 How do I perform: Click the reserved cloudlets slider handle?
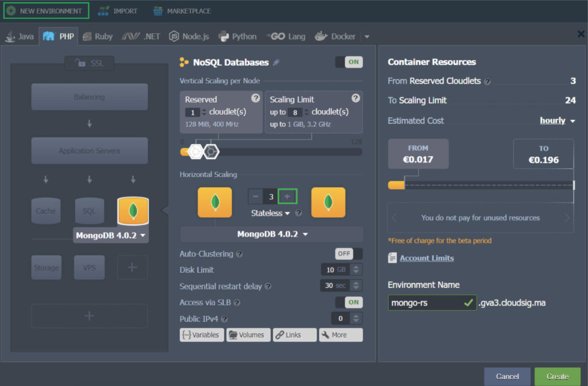pyautogui.click(x=195, y=152)
